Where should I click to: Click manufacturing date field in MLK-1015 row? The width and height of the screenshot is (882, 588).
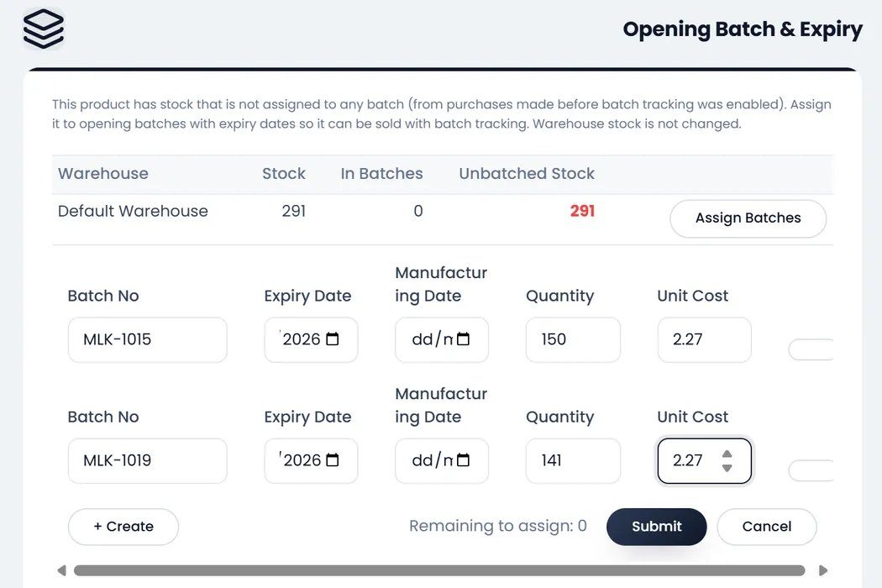click(442, 340)
